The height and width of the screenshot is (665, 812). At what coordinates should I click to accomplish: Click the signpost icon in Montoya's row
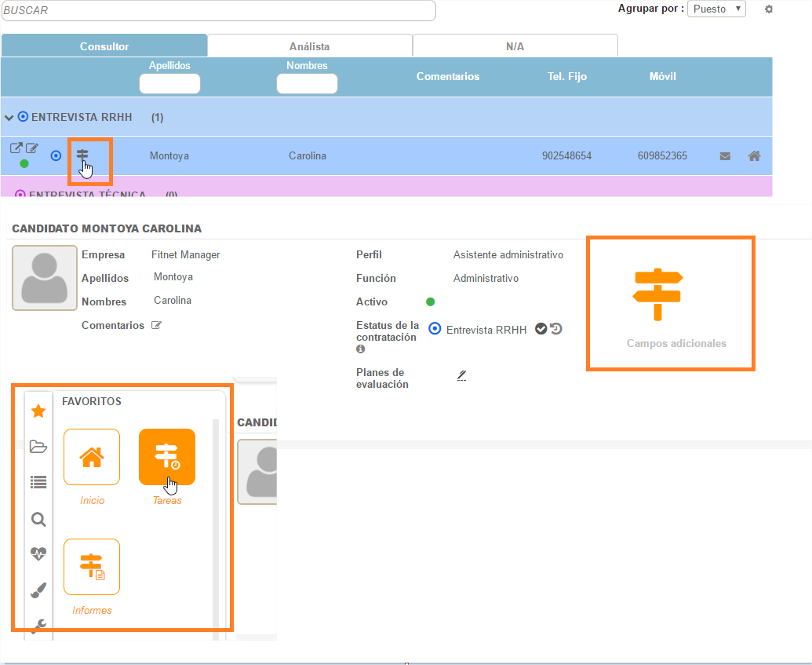tap(82, 155)
